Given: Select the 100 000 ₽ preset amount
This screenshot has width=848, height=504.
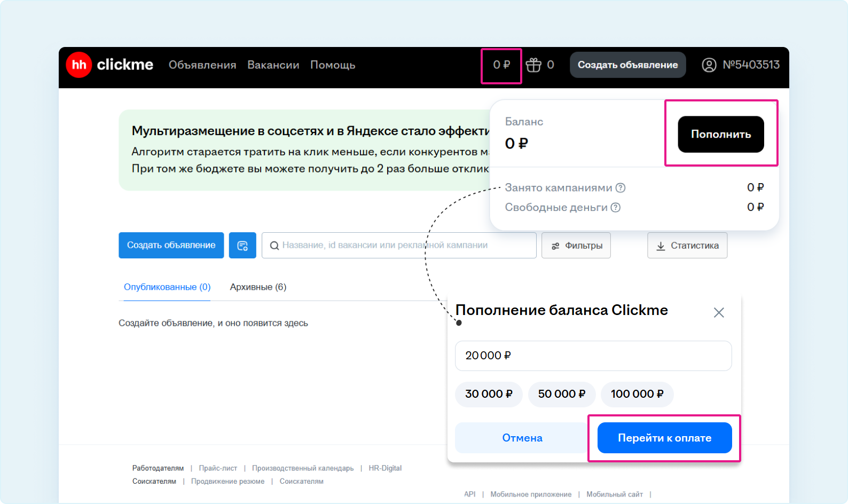Looking at the screenshot, I should pyautogui.click(x=637, y=394).
